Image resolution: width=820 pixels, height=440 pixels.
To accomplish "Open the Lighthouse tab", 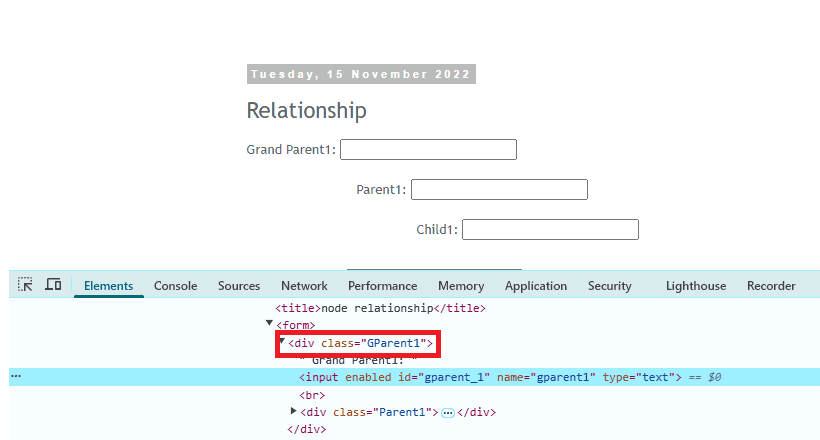I will [696, 286].
